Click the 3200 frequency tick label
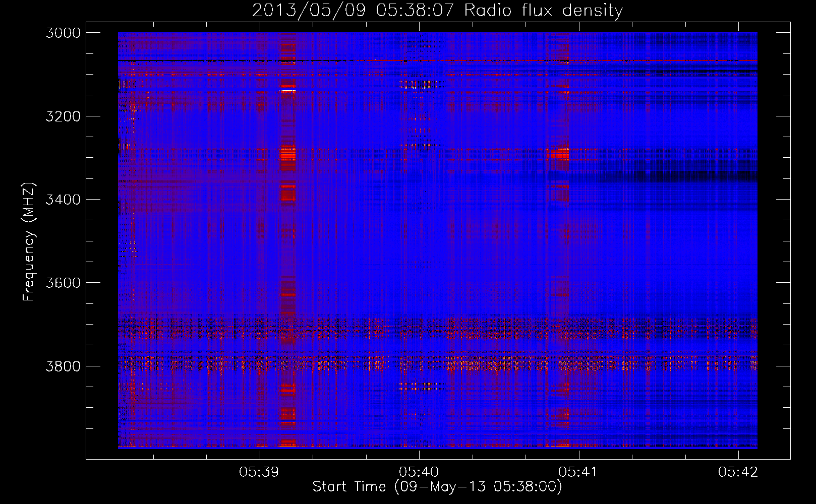Screen dimensions: 816x504 pyautogui.click(x=63, y=116)
